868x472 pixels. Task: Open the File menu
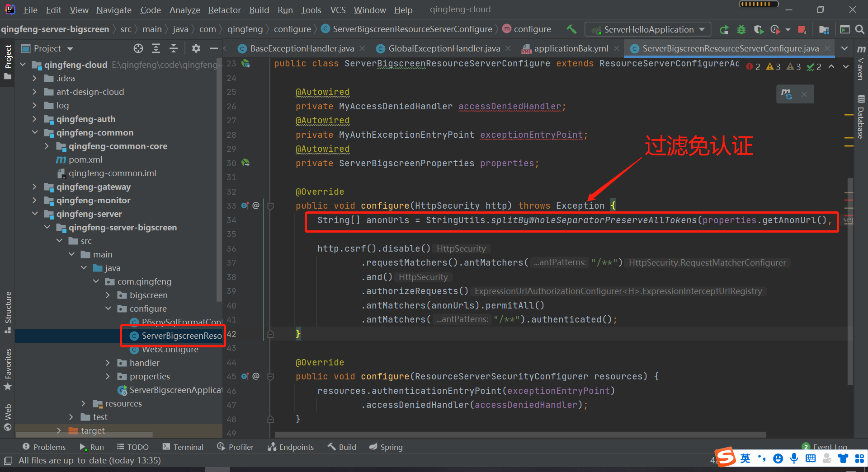click(x=30, y=10)
